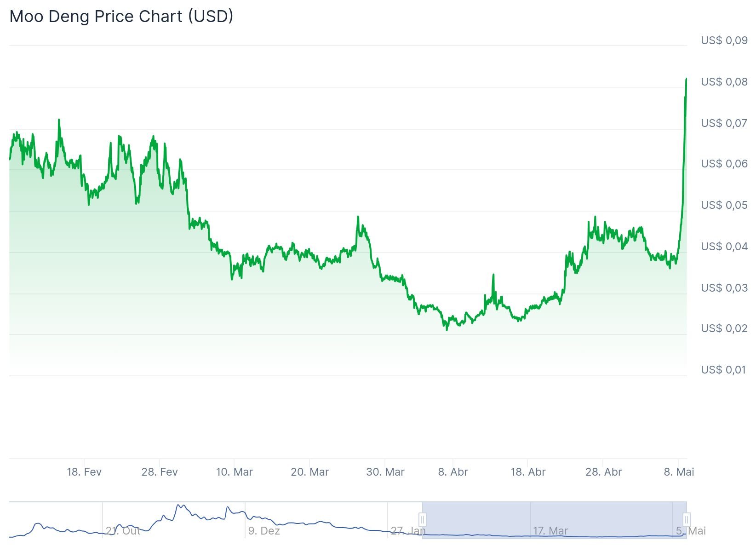Select the 10. Mar axis label
Viewport: 756px width, 552px height.
pos(235,472)
